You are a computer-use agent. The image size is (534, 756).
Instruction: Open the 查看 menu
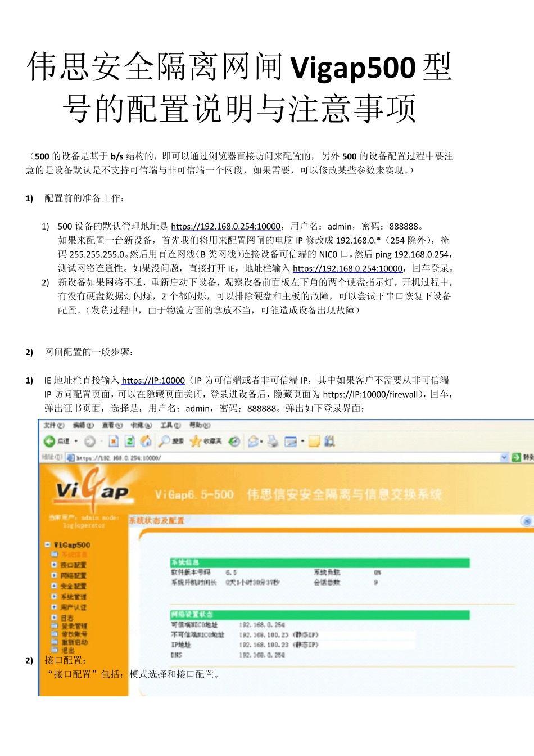[112, 425]
